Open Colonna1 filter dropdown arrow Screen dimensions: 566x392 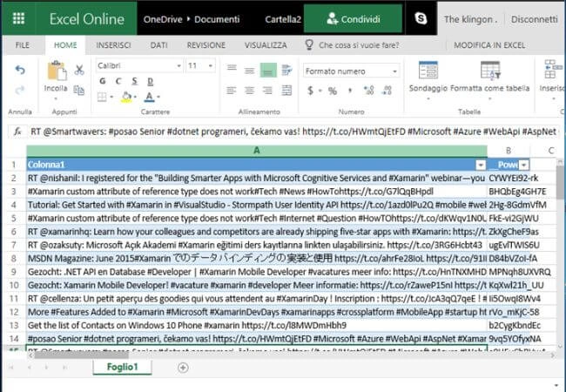click(x=481, y=165)
